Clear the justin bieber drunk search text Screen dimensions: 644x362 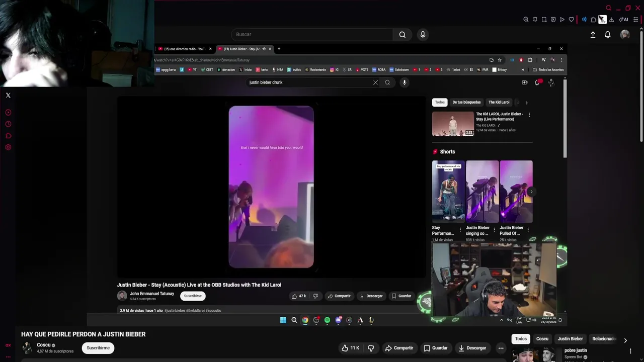[x=375, y=82]
